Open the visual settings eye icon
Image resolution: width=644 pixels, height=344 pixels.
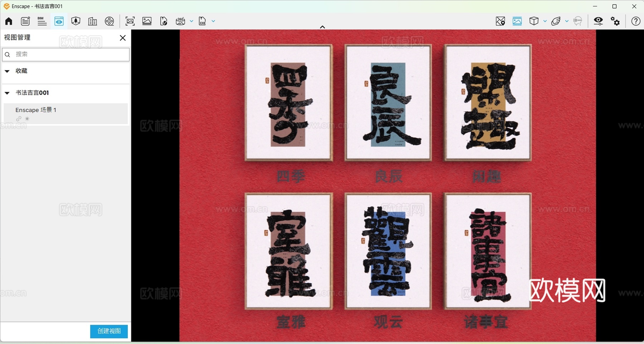pyautogui.click(x=598, y=21)
